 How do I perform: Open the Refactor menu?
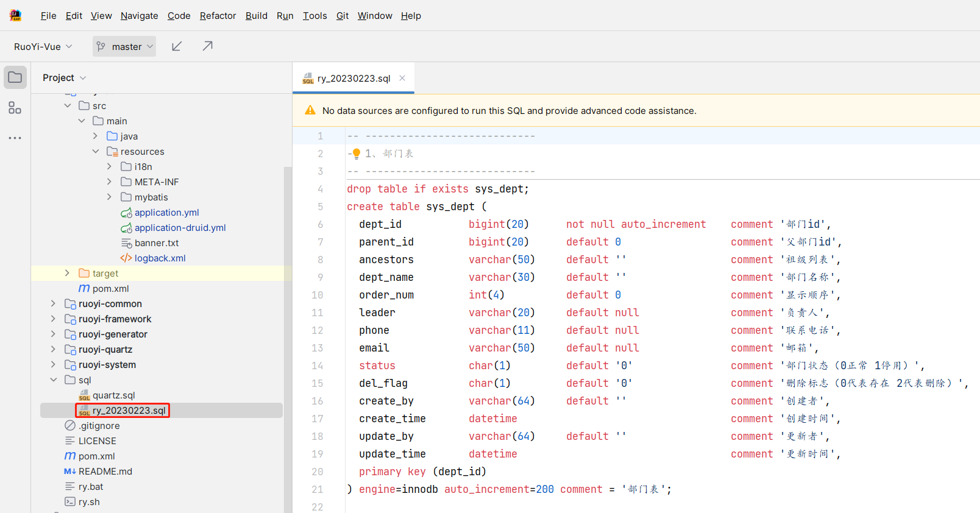tap(218, 16)
